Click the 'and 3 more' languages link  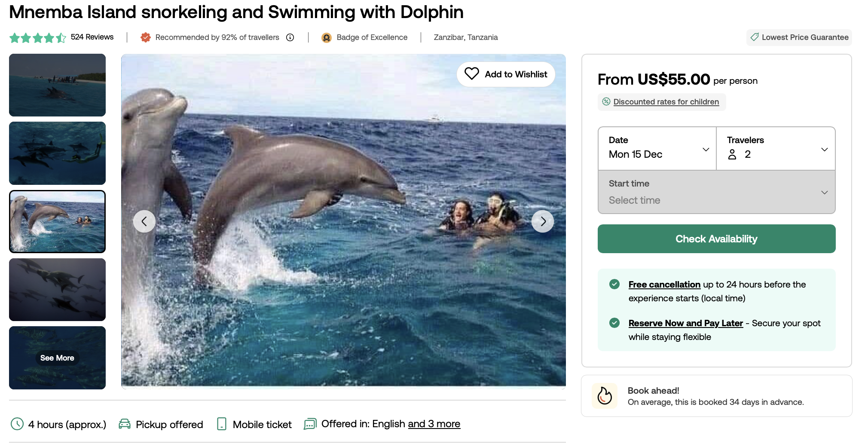[x=434, y=424]
